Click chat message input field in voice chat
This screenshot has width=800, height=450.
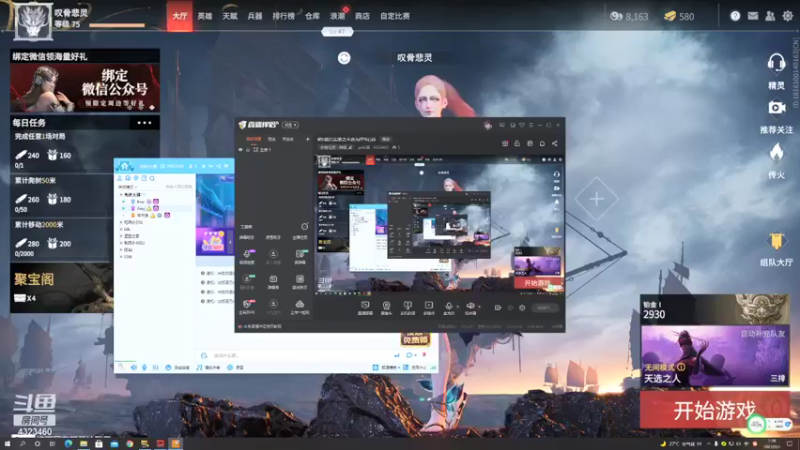pos(301,355)
